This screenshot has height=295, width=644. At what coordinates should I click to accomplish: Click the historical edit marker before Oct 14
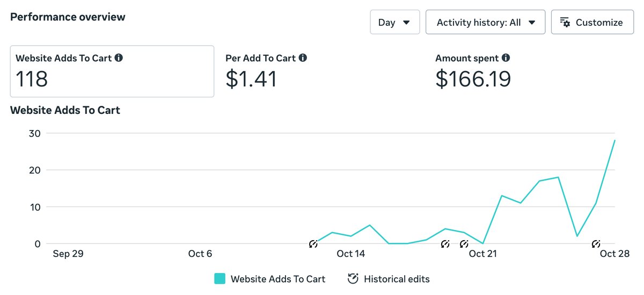click(313, 244)
